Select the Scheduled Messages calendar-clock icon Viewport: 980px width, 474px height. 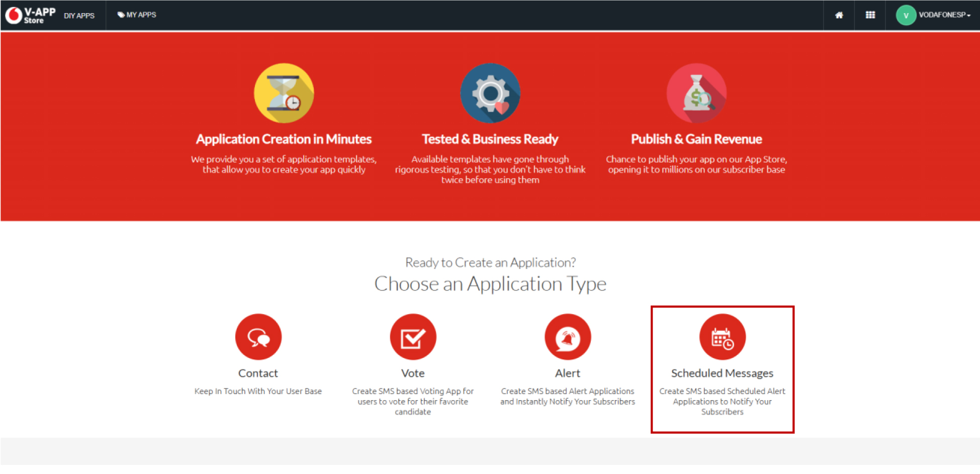722,337
